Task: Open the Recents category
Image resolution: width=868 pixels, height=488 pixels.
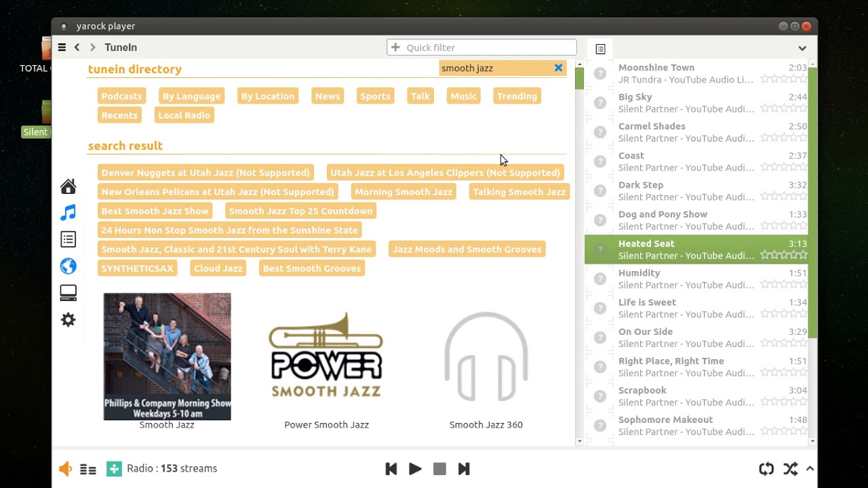Action: (119, 115)
